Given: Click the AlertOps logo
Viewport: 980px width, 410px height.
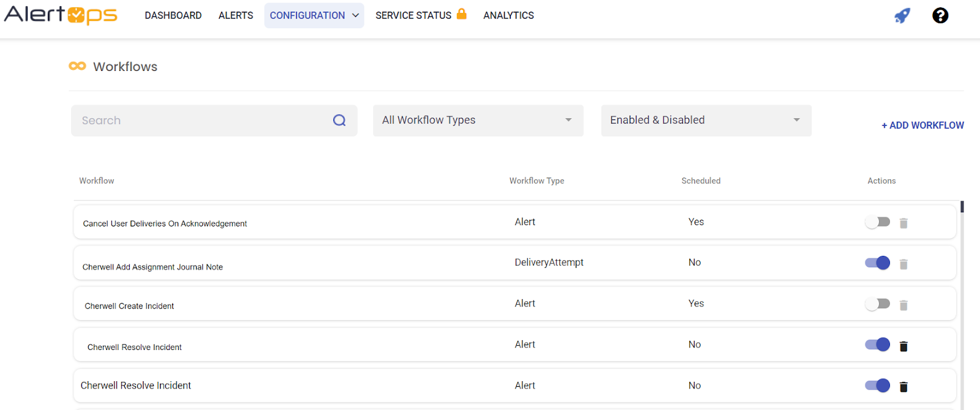Looking at the screenshot, I should 61,15.
